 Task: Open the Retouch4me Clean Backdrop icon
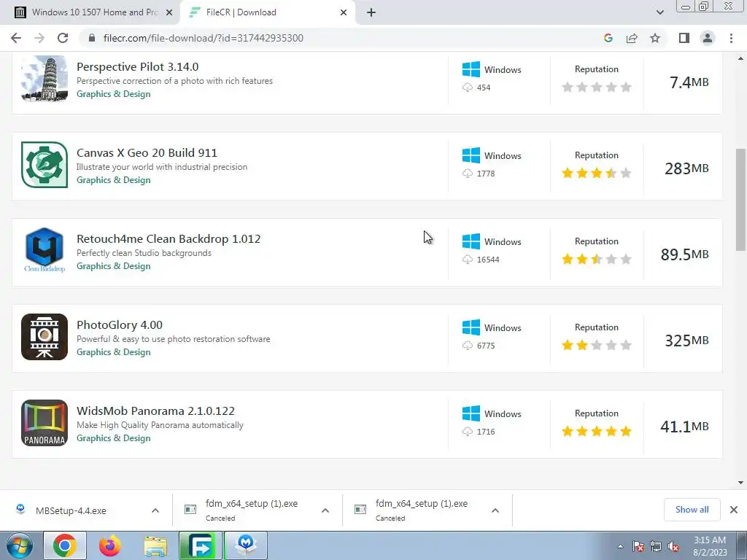pos(44,251)
